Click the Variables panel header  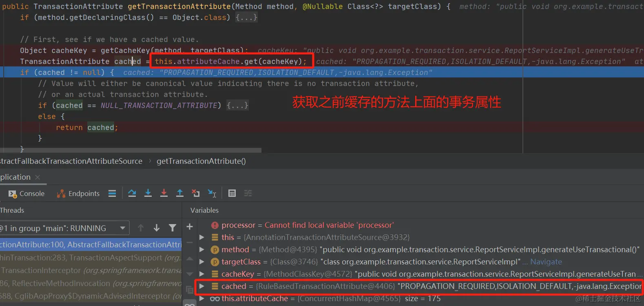(204, 210)
